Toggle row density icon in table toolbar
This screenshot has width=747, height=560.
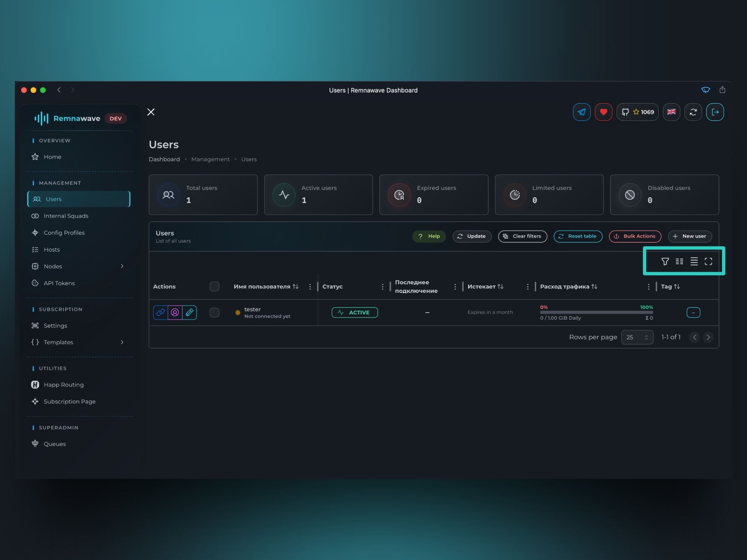[x=694, y=261]
